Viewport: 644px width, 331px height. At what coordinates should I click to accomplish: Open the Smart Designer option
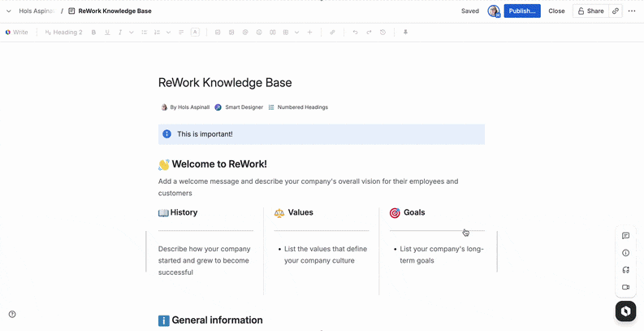[x=239, y=107]
